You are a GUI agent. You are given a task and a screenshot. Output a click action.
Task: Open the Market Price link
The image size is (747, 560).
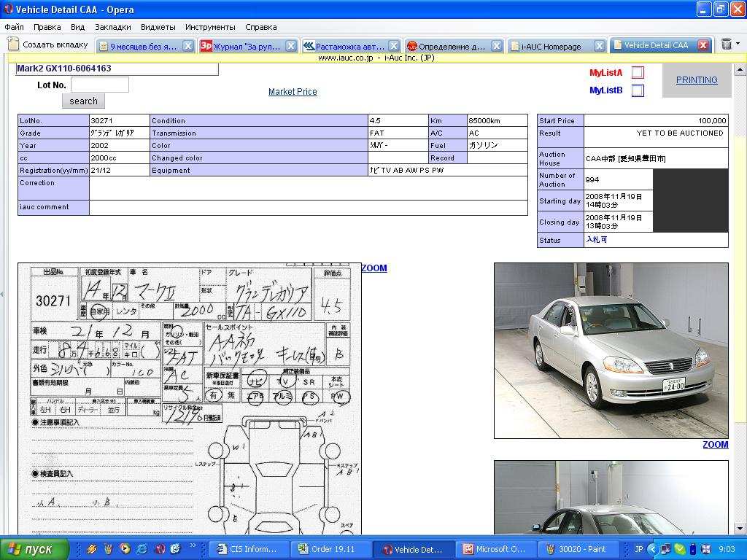[293, 92]
